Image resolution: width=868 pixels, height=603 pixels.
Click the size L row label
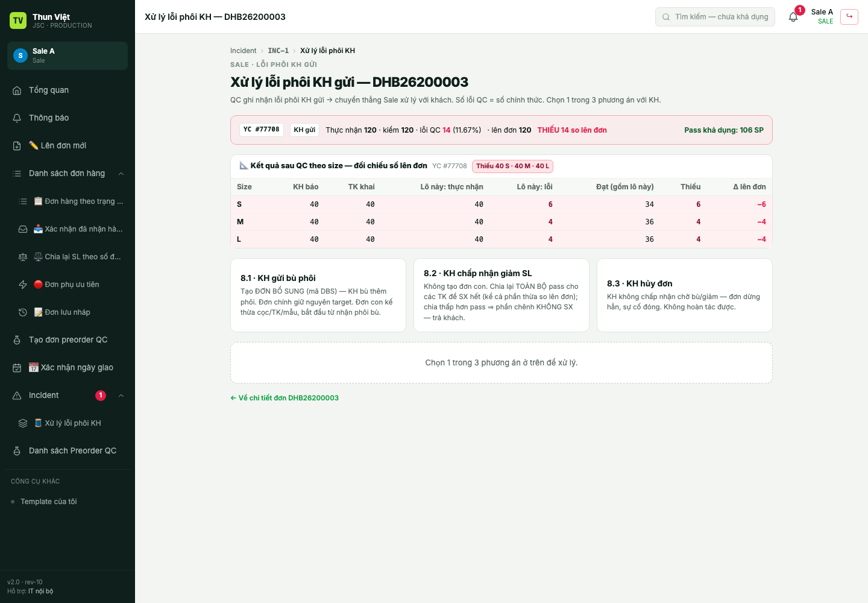(239, 239)
